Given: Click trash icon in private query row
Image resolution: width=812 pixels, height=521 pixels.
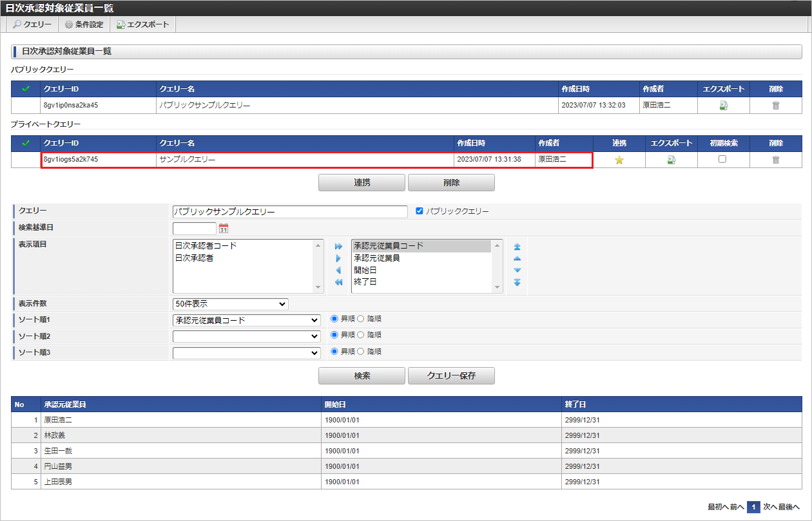Looking at the screenshot, I should 776,160.
